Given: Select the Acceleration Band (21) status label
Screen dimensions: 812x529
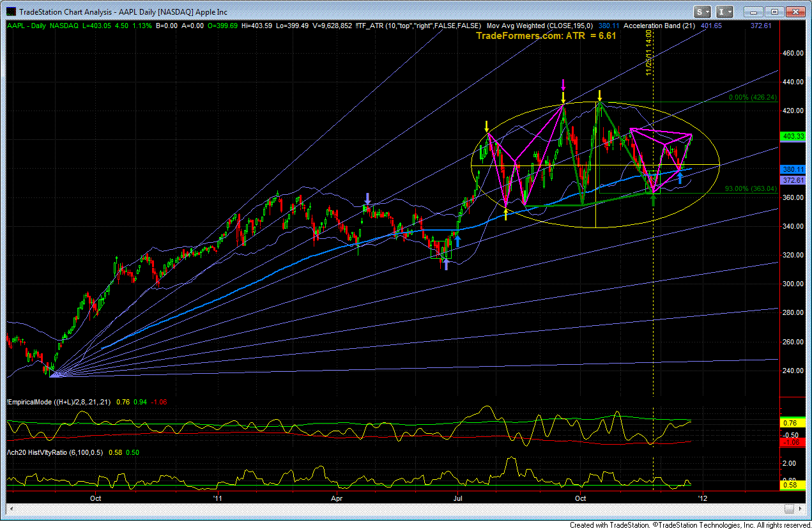Looking at the screenshot, I should [659, 26].
